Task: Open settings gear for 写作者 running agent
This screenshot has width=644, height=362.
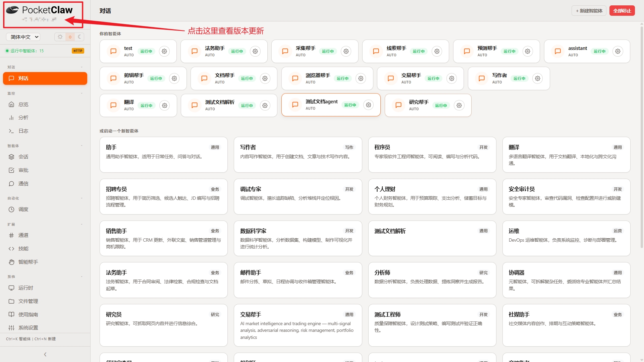Action: tap(538, 78)
